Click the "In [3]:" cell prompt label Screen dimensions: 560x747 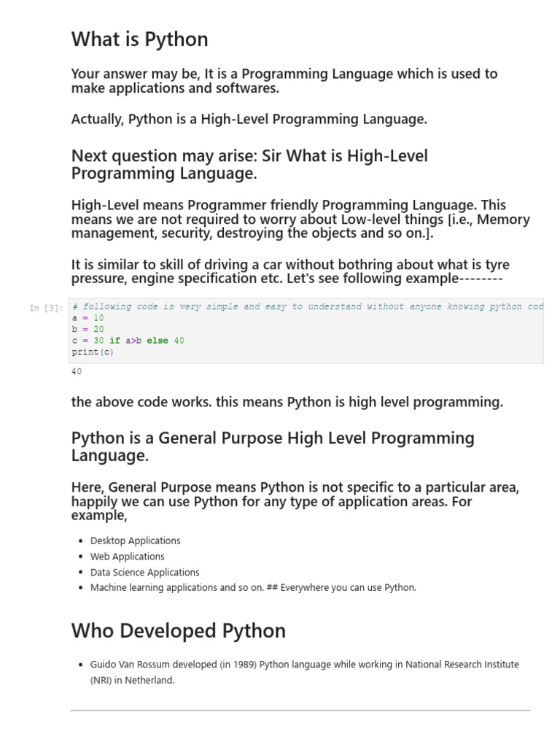(x=46, y=308)
